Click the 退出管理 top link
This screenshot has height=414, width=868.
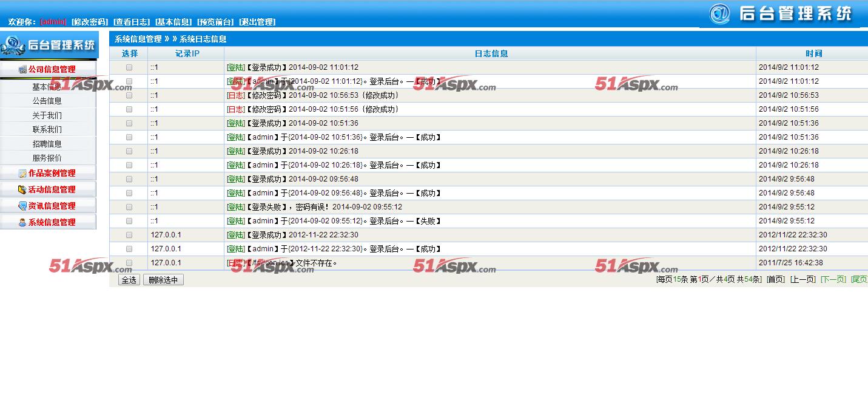pyautogui.click(x=257, y=22)
